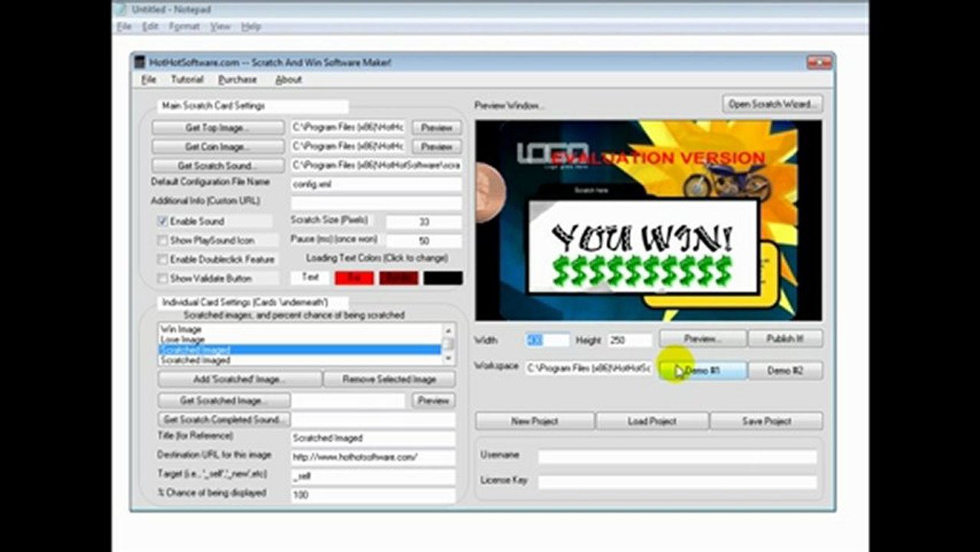Open the About menu

288,80
